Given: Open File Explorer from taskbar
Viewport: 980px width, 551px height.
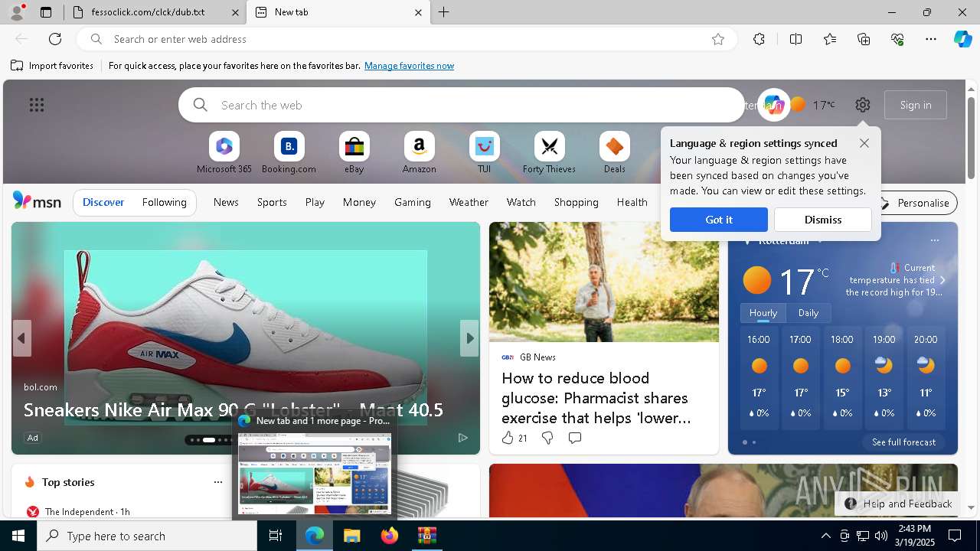Looking at the screenshot, I should tap(351, 536).
